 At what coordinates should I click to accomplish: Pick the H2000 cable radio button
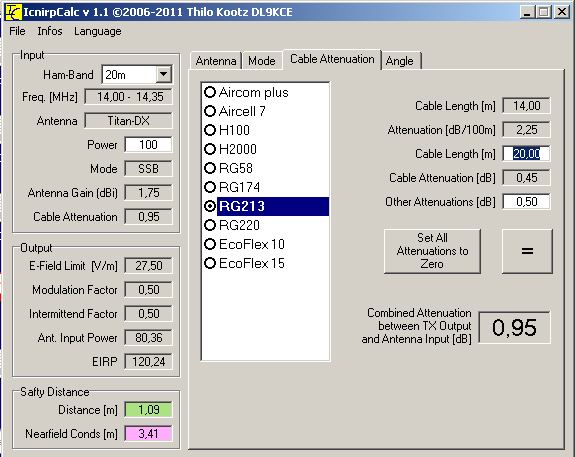tap(210, 149)
